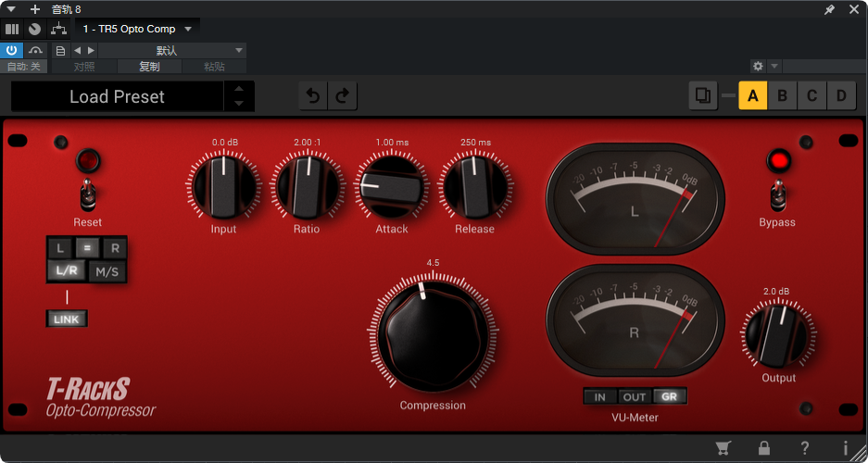Click the 2.00 :1 ratio value

308,143
